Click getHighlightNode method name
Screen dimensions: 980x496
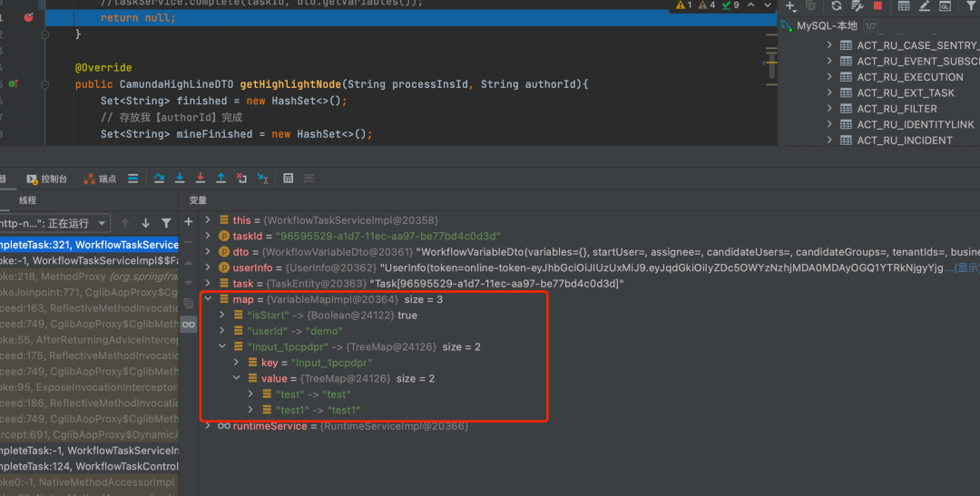pos(290,84)
